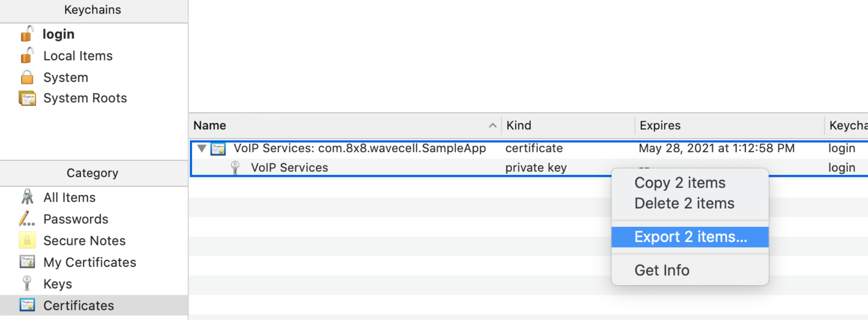Viewport: 868px width, 320px height.
Task: Choose Export 2 items… from context menu
Action: click(690, 237)
